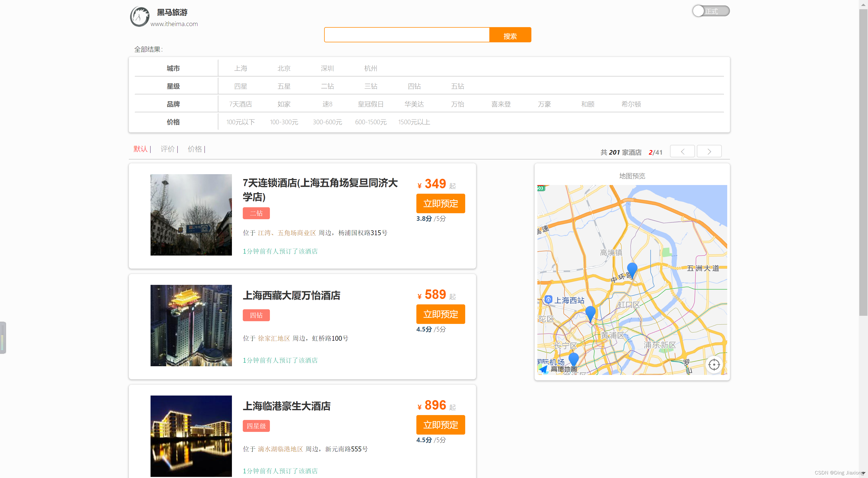
Task: Filter by city 杭州
Action: click(371, 68)
